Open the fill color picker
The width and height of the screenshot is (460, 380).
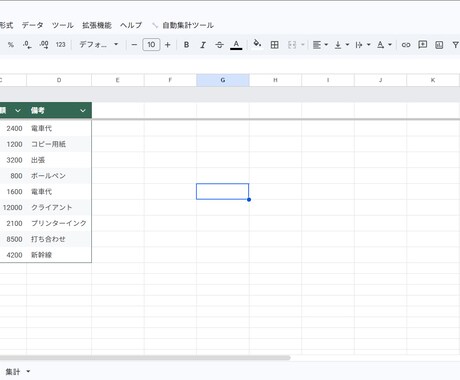point(257,44)
